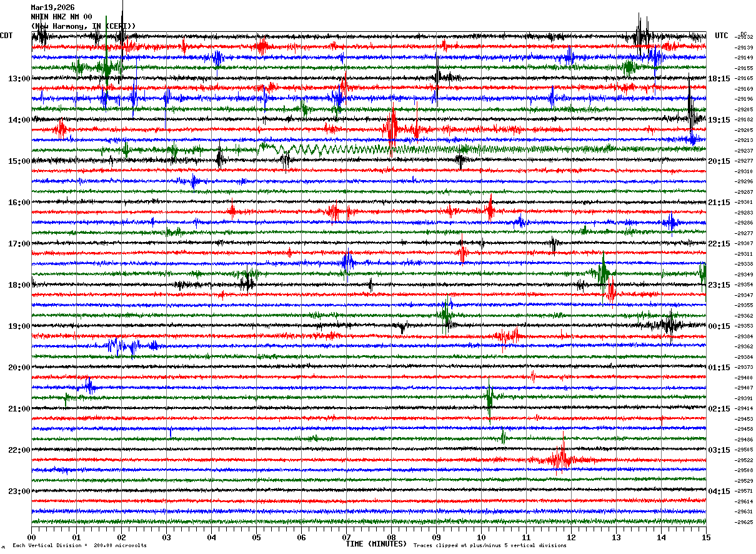Click the DC offset value '-29182'
This screenshot has width=756, height=554.
(744, 120)
